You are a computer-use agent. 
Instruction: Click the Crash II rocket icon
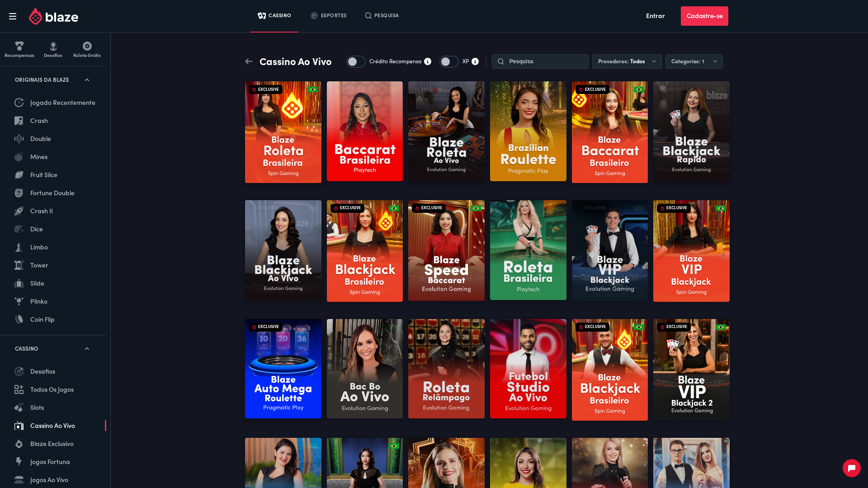click(19, 211)
